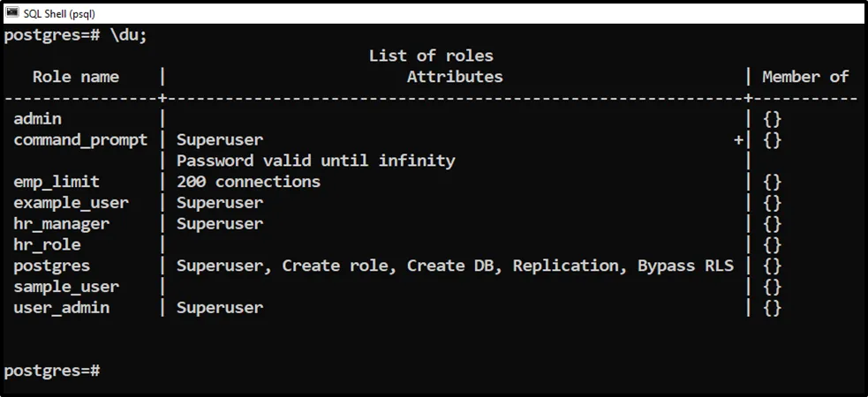The height and width of the screenshot is (397, 868).
Task: Click the "Role name" column header
Action: pyautogui.click(x=75, y=77)
